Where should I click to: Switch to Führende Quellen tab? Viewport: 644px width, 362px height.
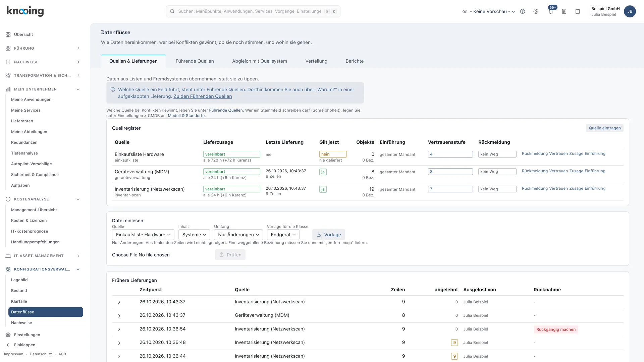pyautogui.click(x=195, y=61)
